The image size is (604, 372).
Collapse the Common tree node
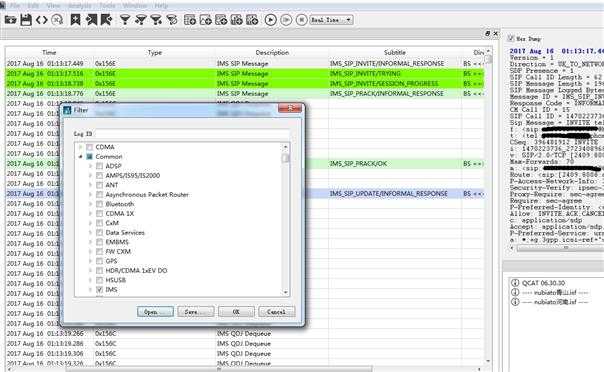(x=81, y=157)
